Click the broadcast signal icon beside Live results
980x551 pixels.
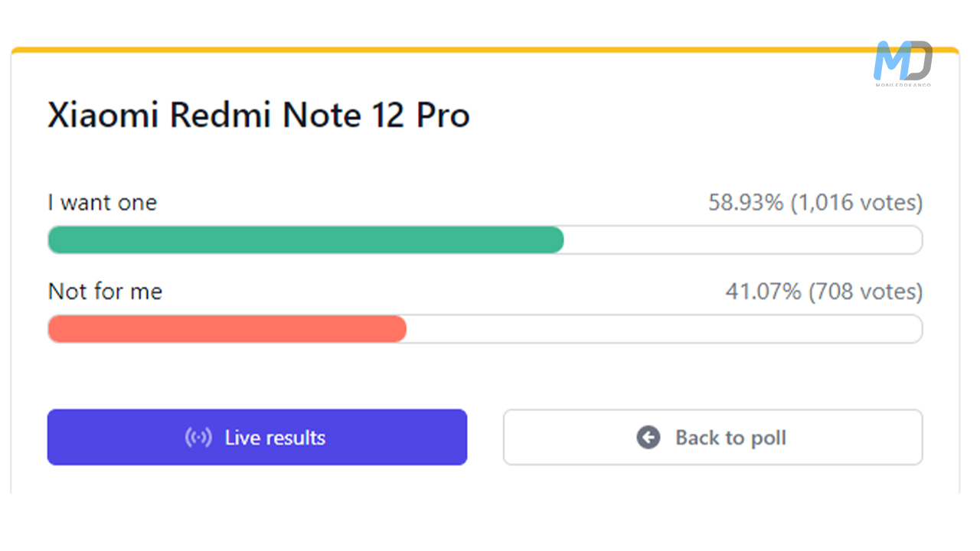pos(198,438)
